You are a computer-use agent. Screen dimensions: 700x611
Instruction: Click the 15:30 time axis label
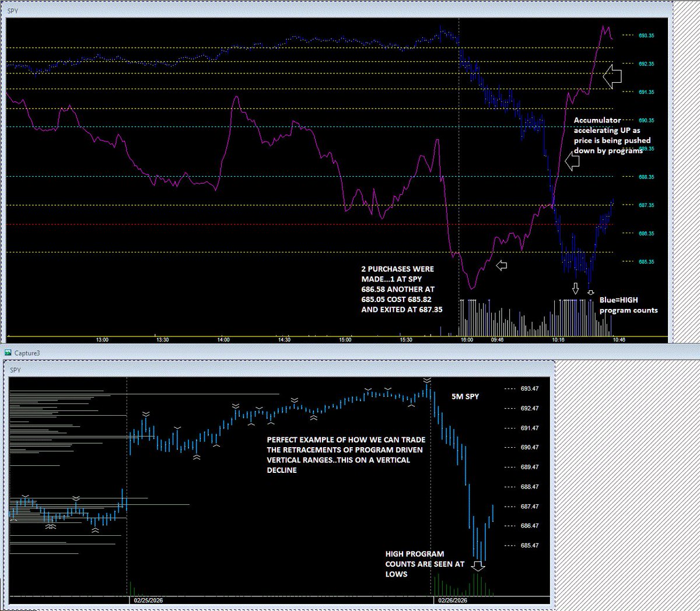click(406, 339)
